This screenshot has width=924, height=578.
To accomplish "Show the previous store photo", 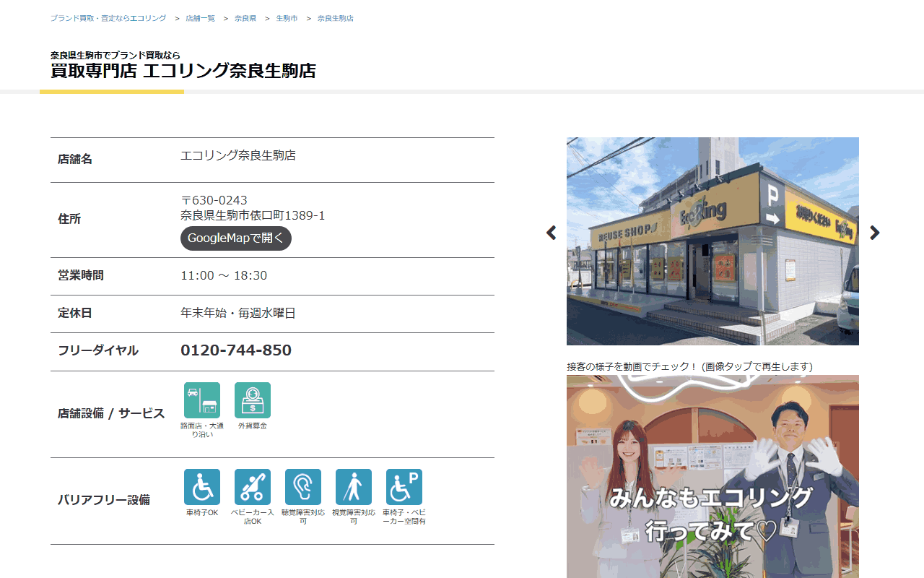I will point(552,233).
